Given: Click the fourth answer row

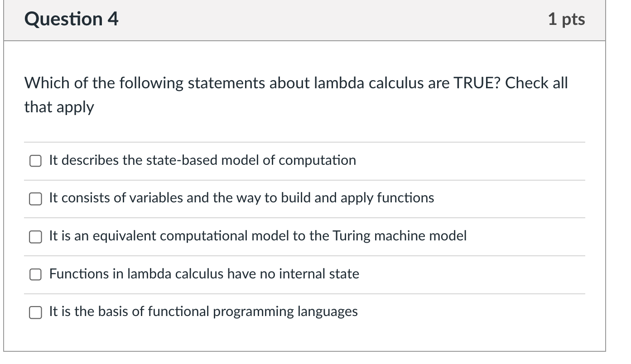Looking at the screenshot, I should coord(272,274).
